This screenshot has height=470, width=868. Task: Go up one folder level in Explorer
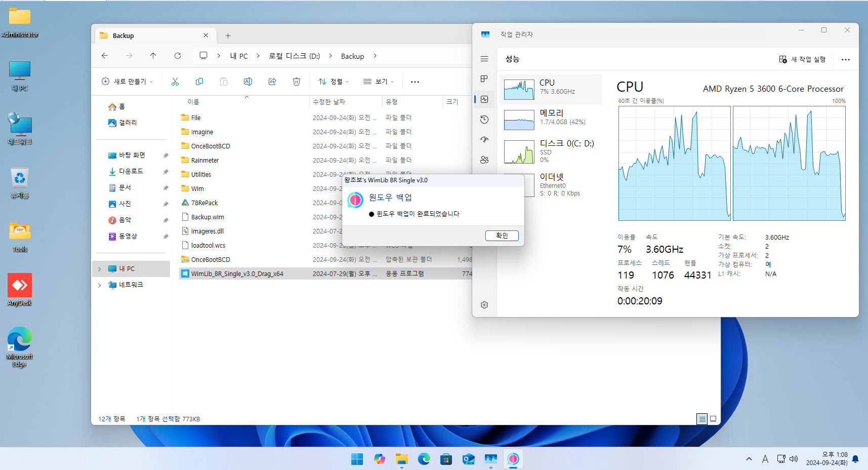pos(153,56)
